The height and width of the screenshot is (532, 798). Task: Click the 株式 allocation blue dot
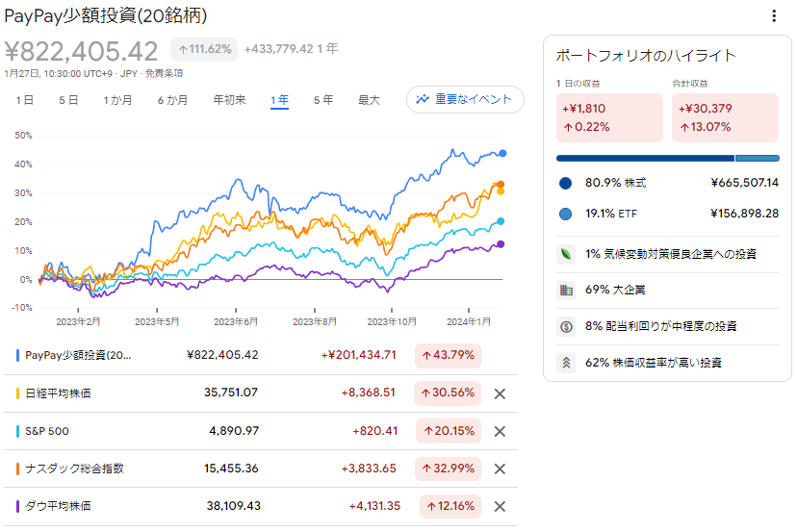[565, 183]
